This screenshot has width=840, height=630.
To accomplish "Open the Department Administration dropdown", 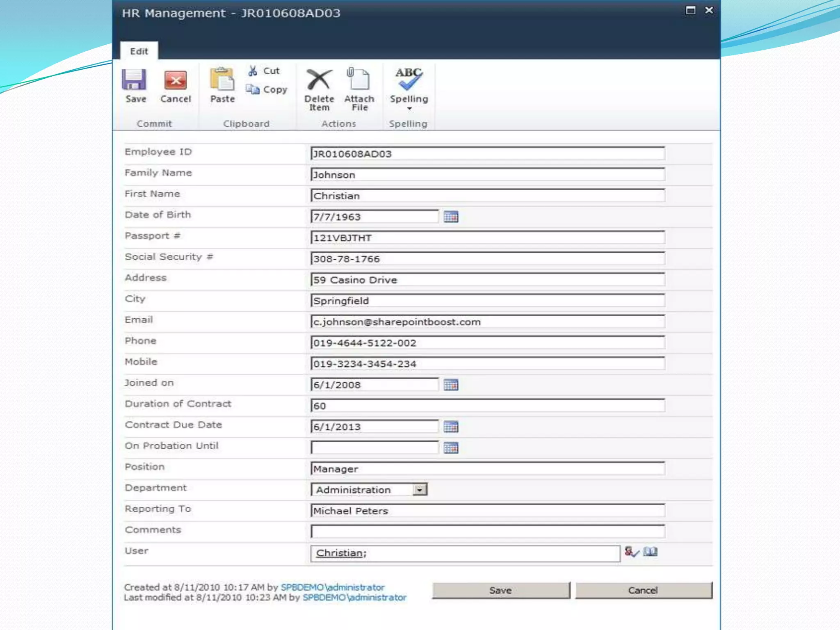I will click(x=419, y=490).
